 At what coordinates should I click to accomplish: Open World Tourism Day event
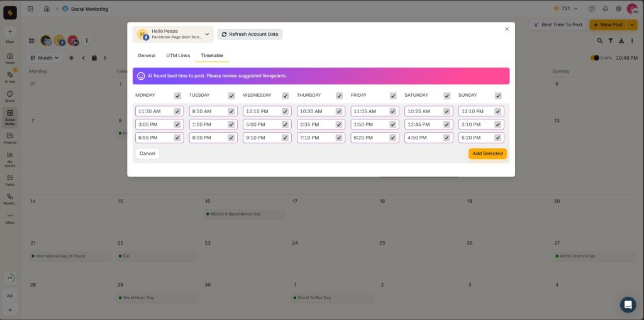[x=594, y=256]
